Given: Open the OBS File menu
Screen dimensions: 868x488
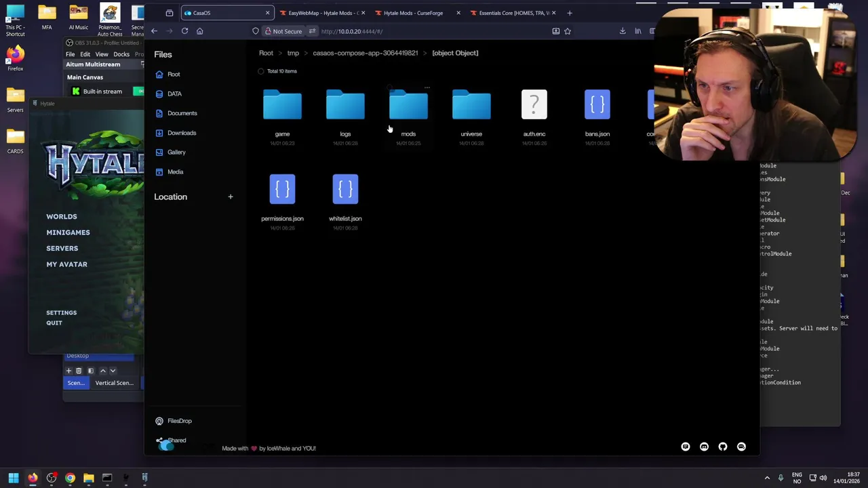Looking at the screenshot, I should (71, 54).
